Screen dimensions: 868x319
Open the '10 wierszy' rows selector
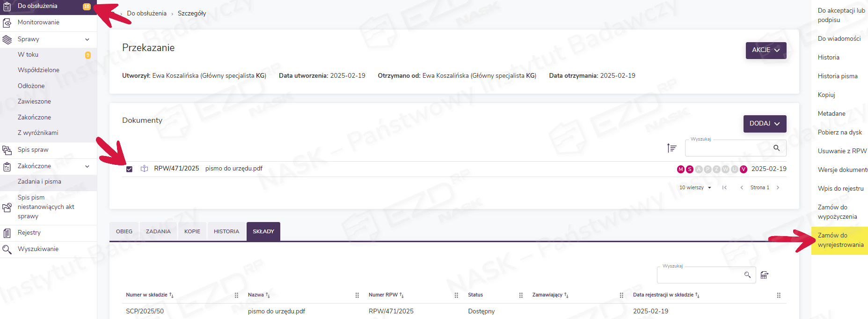(x=695, y=187)
